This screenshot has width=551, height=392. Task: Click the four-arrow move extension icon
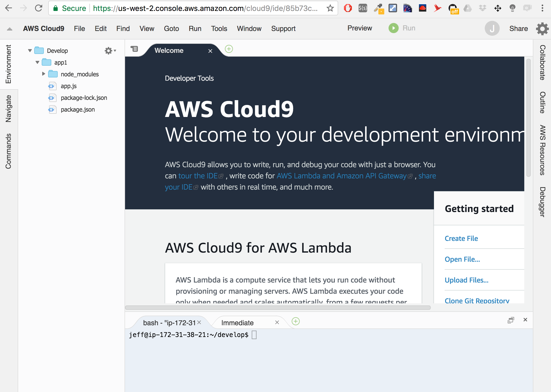click(x=498, y=8)
